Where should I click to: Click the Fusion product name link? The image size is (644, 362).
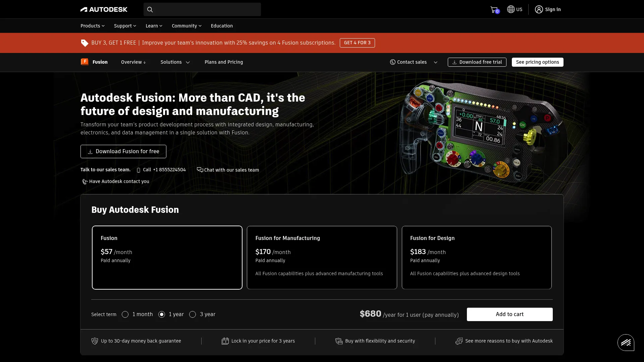[100, 62]
